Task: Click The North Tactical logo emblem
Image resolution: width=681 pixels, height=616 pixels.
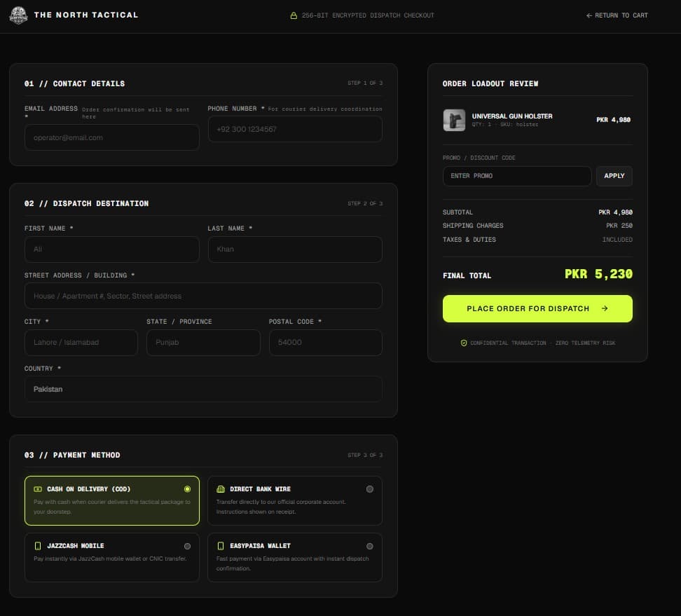Action: pyautogui.click(x=18, y=15)
